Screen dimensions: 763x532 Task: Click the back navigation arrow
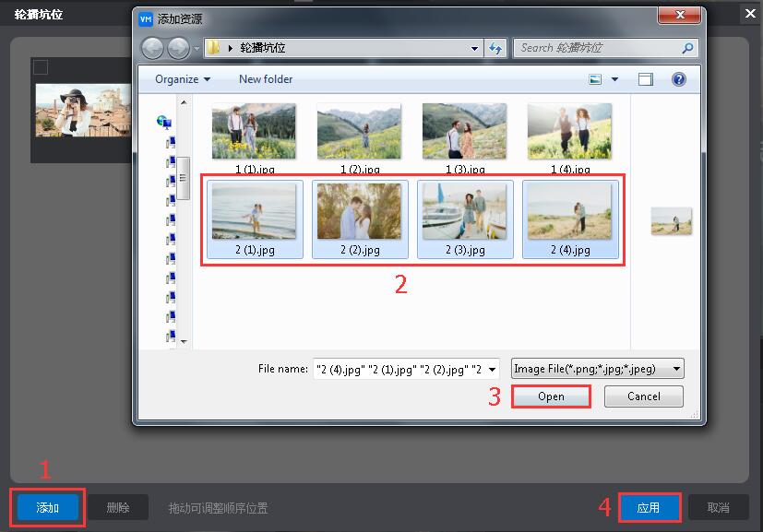pos(153,48)
